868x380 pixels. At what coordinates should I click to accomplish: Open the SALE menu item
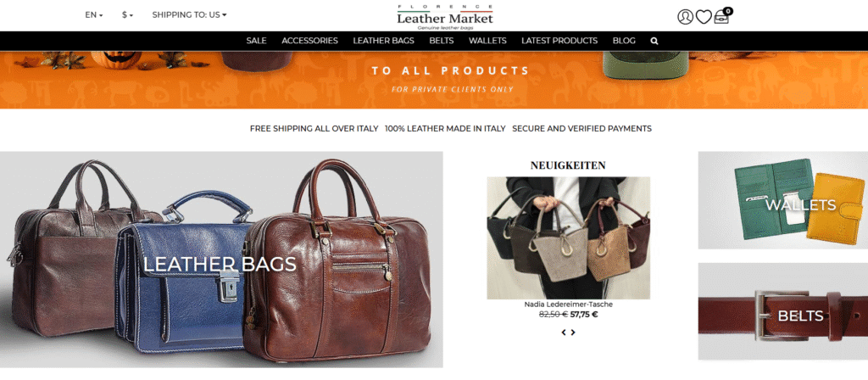(256, 41)
